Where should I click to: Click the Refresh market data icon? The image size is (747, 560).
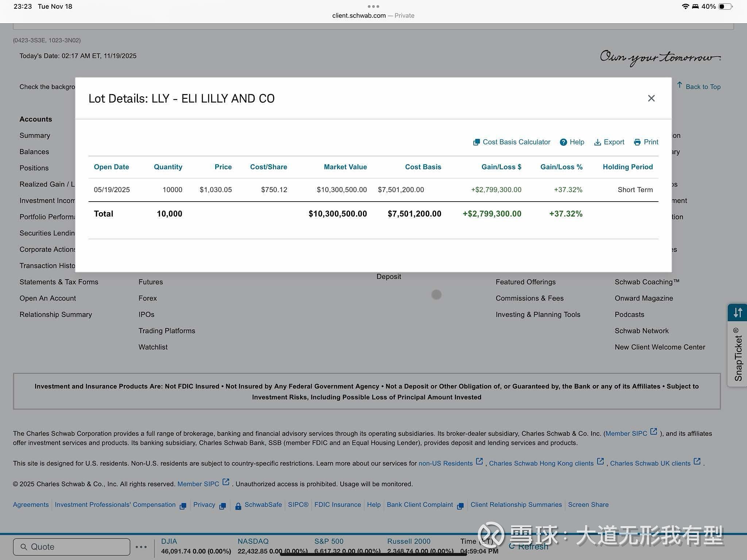pyautogui.click(x=512, y=546)
